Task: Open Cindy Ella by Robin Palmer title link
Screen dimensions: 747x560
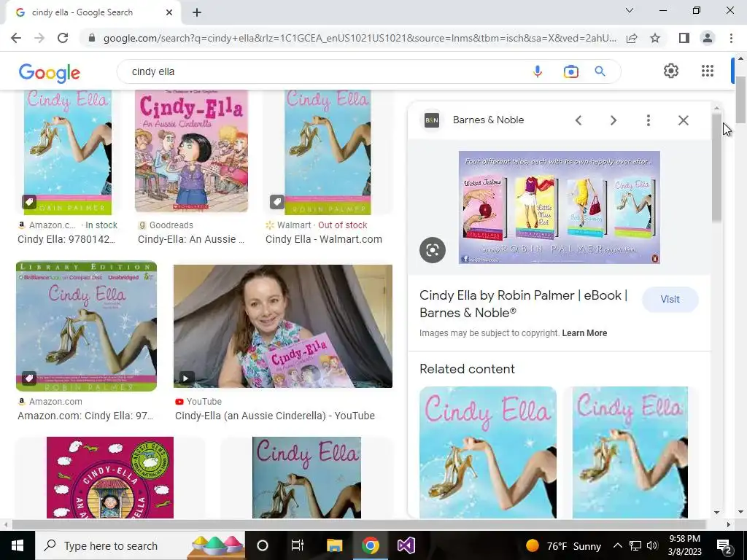Action: point(523,304)
